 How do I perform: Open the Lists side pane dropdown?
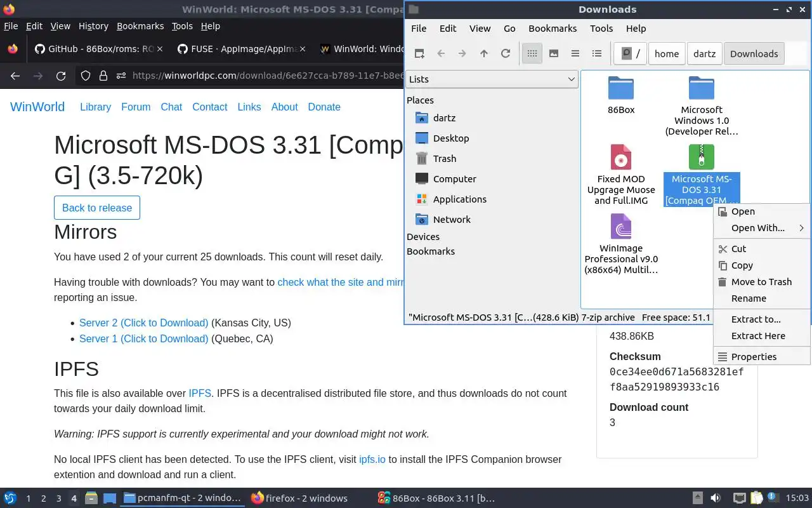[x=492, y=79]
